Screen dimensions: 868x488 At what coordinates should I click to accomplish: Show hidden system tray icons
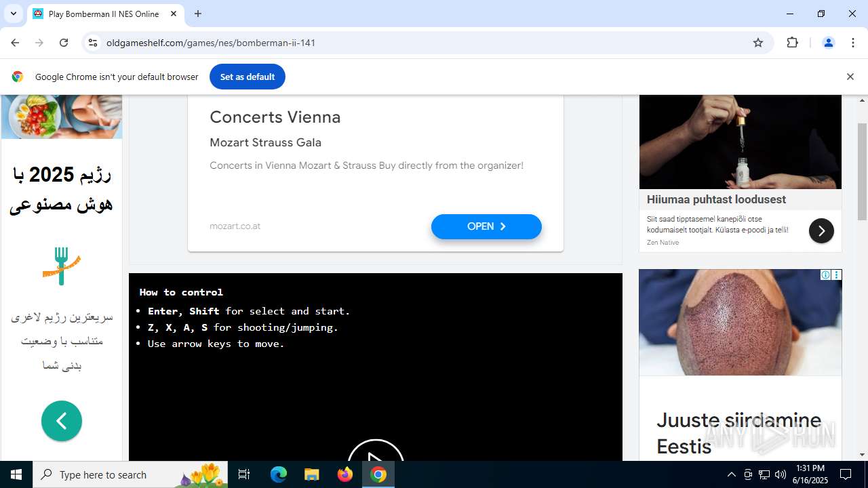pos(731,474)
